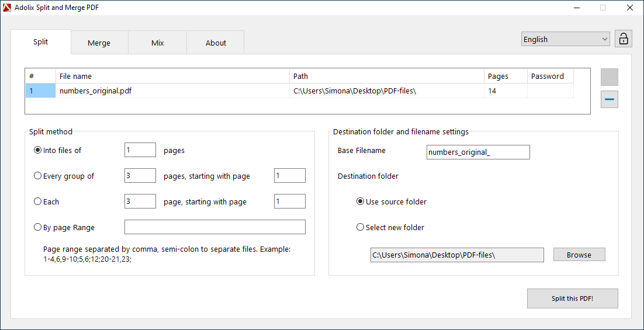Enable 'Select new folder' destination option
This screenshot has height=330, width=644.
361,227
